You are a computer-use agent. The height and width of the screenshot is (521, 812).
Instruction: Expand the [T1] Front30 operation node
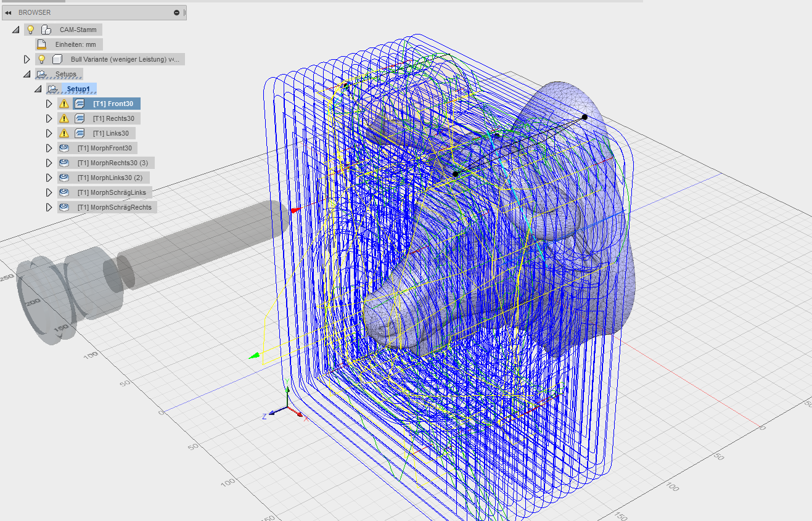pos(49,103)
